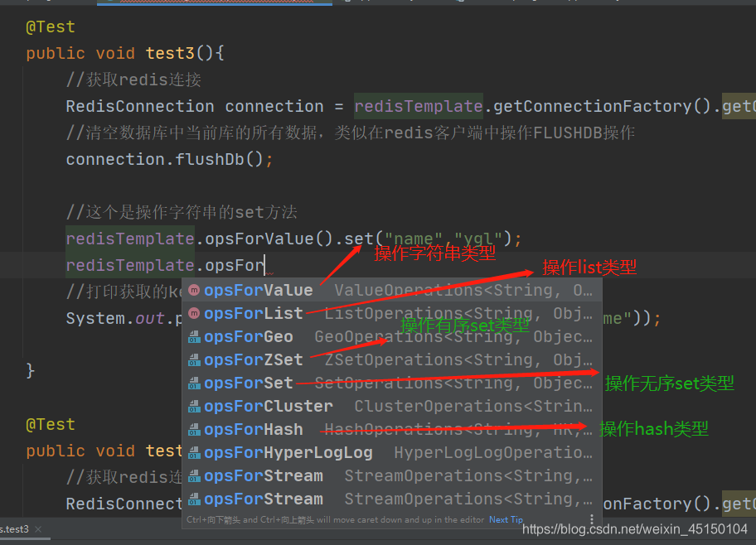The image size is (756, 545).
Task: Click the closing brace of test3
Action: click(30, 370)
